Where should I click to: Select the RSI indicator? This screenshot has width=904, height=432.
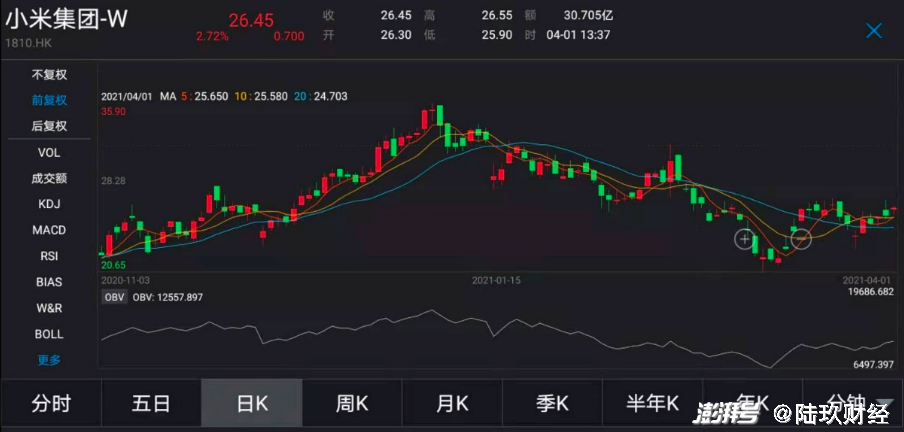(49, 256)
